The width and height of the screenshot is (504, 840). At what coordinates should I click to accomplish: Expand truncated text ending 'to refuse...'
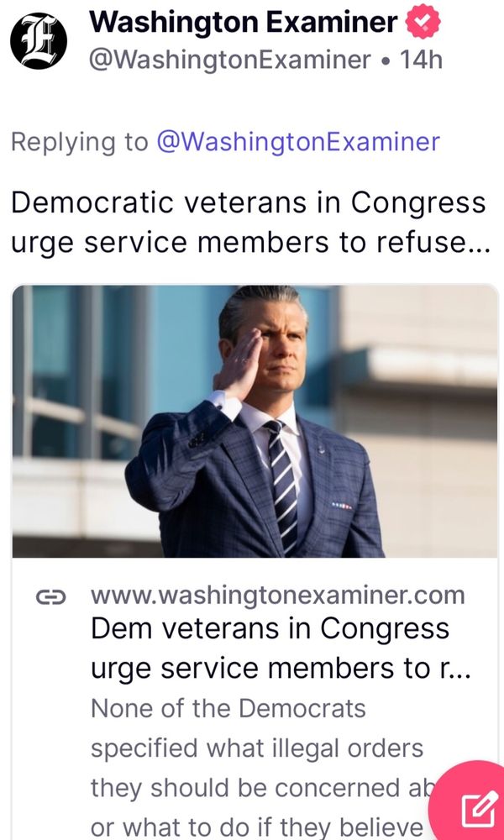[250, 244]
